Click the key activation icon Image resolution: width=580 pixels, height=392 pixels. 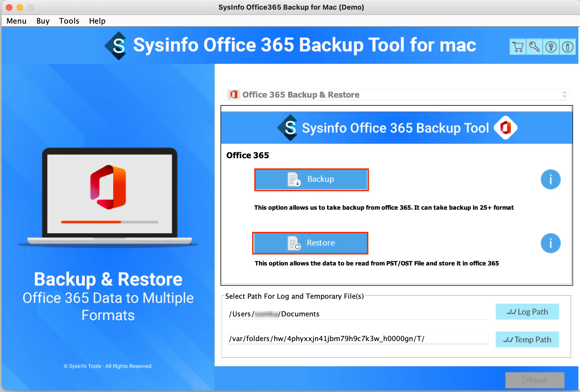(x=534, y=47)
